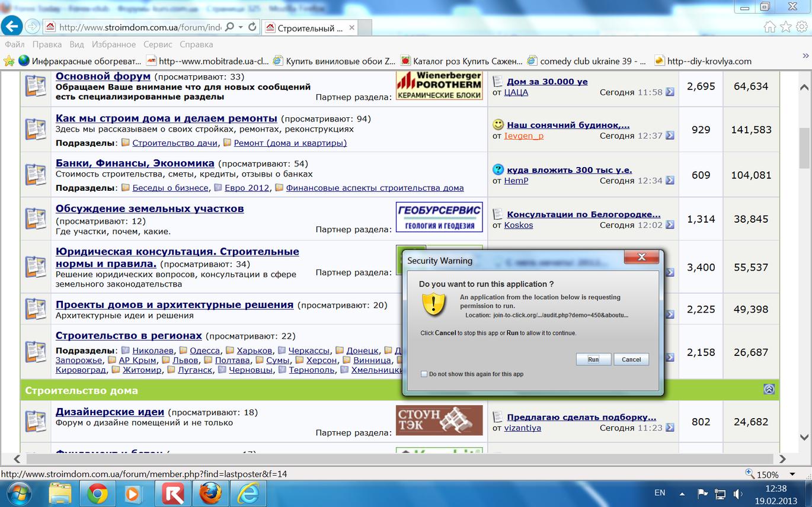This screenshot has height=507, width=812.
Task: Open the Банки, Финансы, Экономика forum
Action: pos(135,163)
